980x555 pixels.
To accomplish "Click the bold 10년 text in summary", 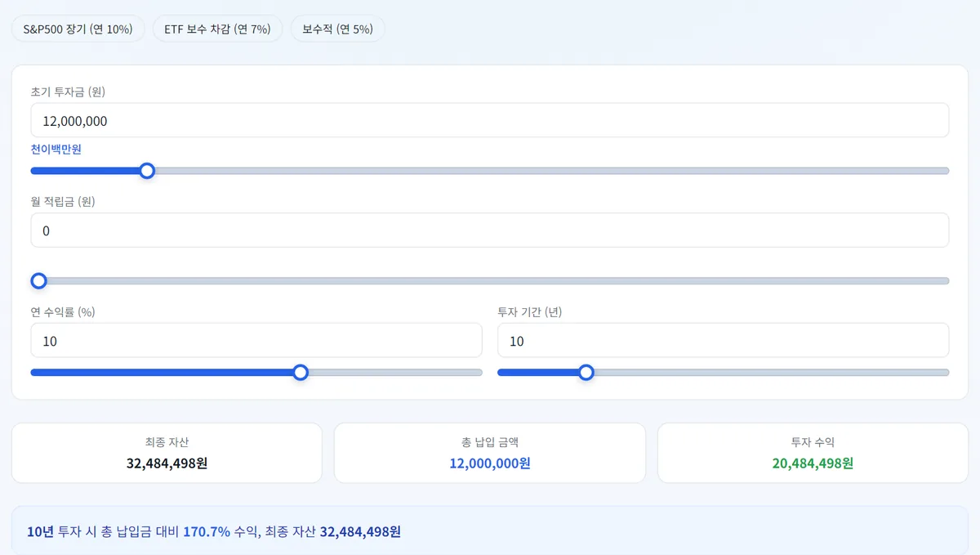I will click(41, 532).
